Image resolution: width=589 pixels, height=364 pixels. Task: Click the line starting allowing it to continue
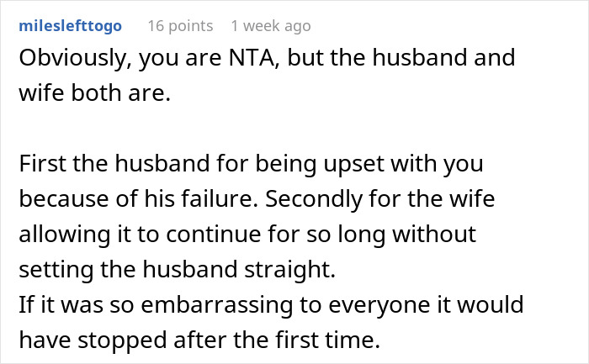pyautogui.click(x=247, y=235)
